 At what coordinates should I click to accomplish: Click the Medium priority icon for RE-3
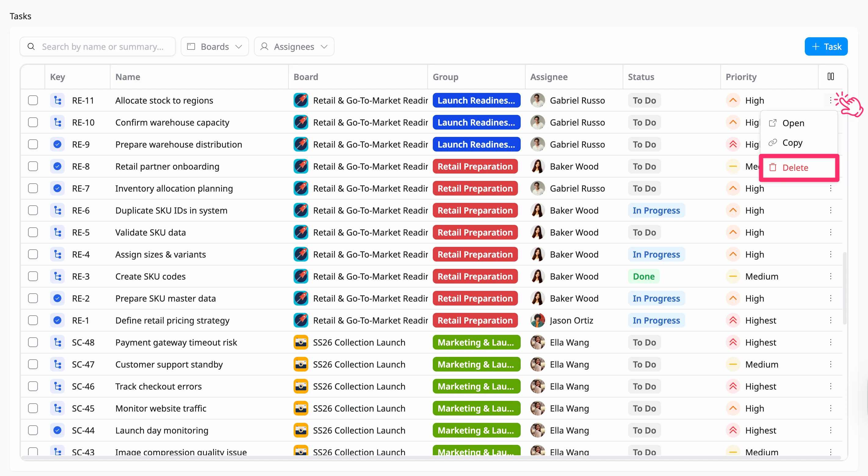pyautogui.click(x=732, y=276)
